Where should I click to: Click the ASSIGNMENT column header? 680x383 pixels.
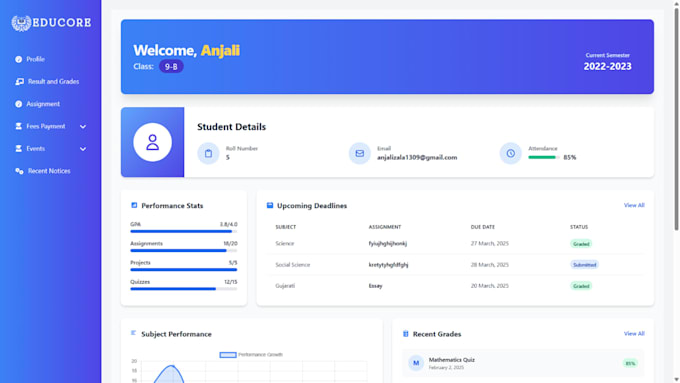[x=385, y=227]
